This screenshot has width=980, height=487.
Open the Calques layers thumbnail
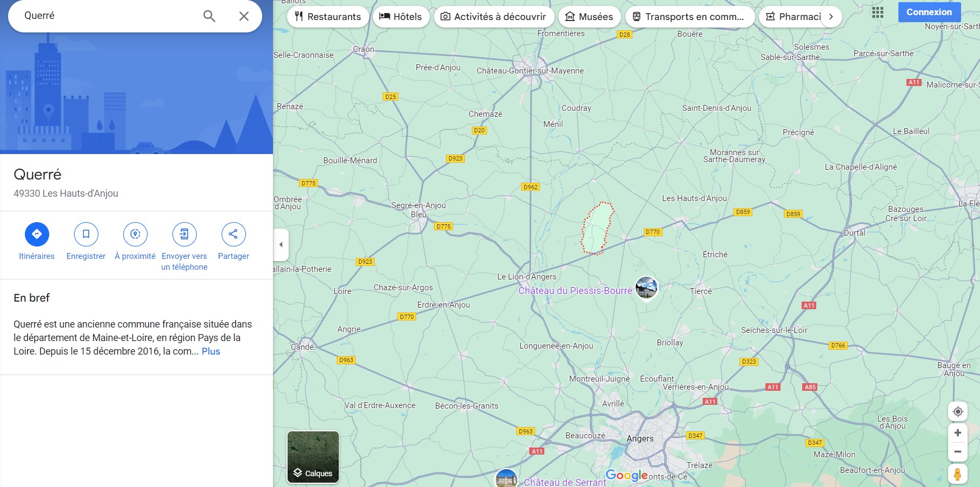coord(313,457)
